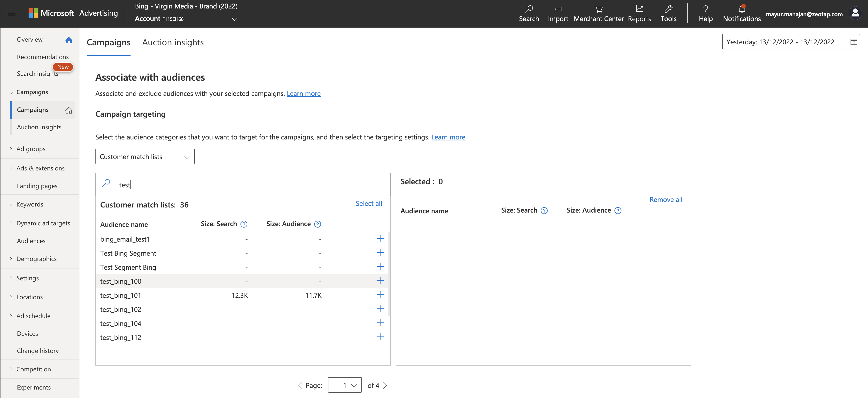Open Merchant Center cart icon
Viewport: 868px width, 398px height.
point(598,9)
